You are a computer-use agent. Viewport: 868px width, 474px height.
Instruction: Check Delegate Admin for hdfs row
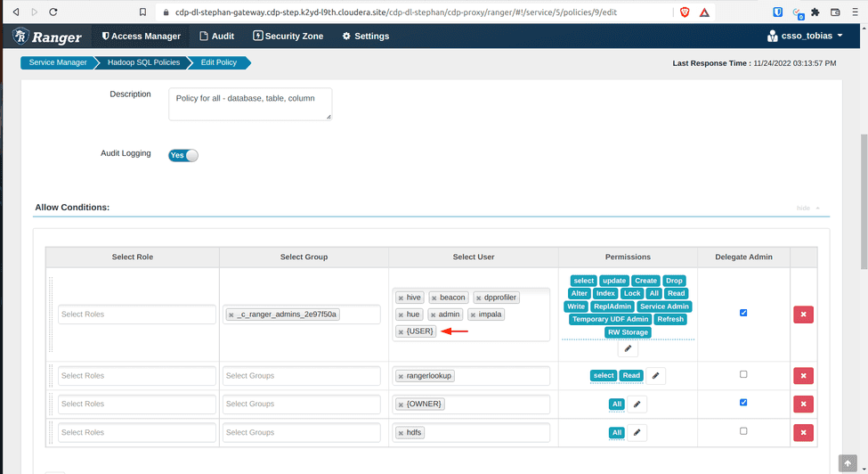coord(743,431)
